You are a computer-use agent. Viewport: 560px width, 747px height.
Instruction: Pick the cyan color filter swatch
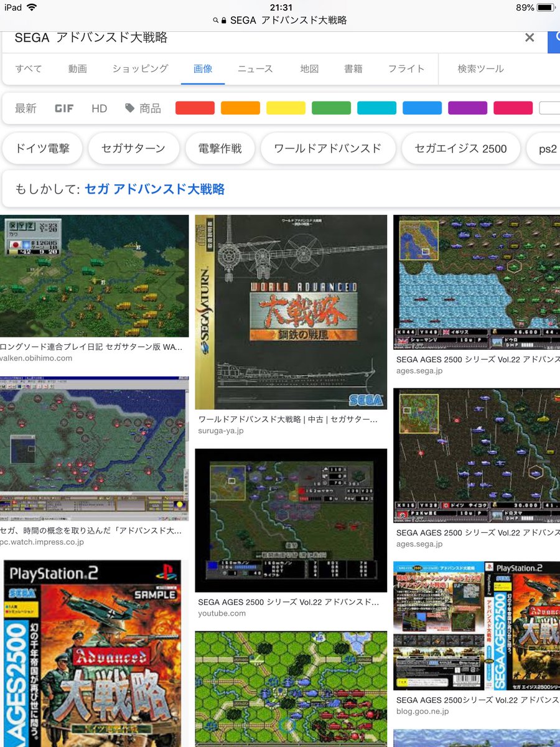[376, 108]
